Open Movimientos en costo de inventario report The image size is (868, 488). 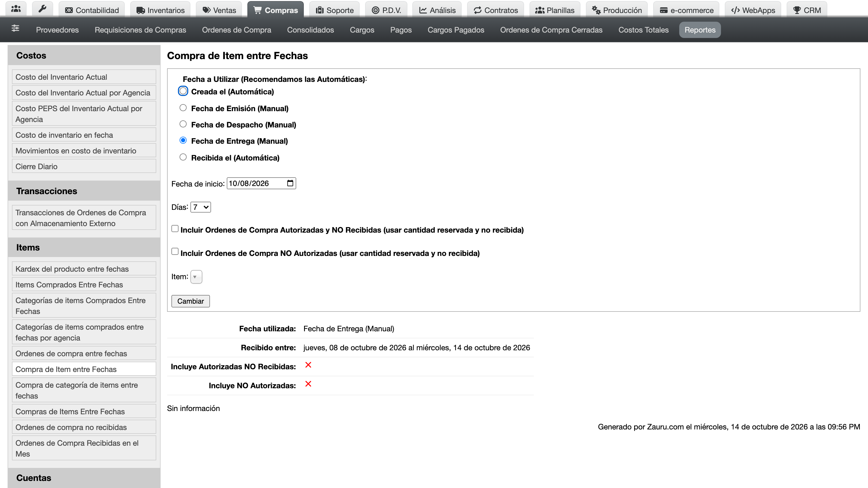point(84,150)
